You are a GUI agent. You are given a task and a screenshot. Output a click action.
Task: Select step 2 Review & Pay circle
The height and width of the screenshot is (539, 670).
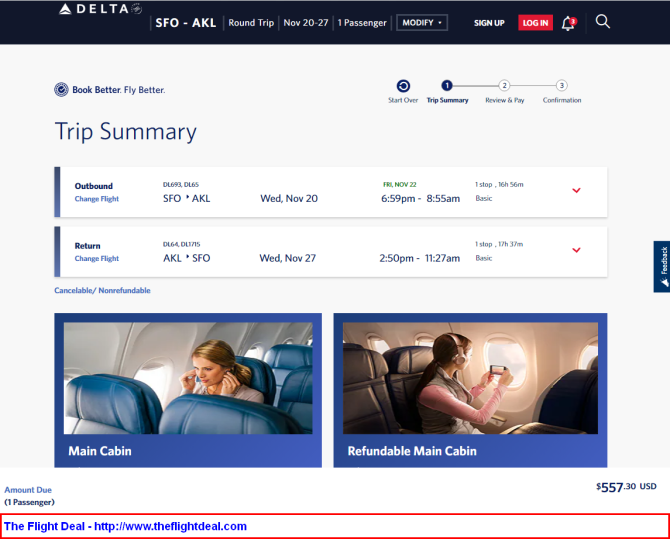(x=504, y=85)
